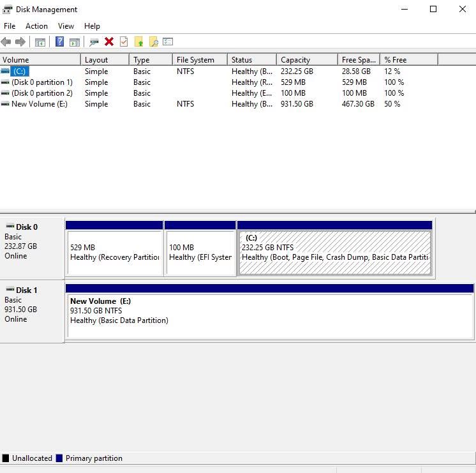This screenshot has width=476, height=473.
Task: Click the blue Primary partition legend swatch
Action: pyautogui.click(x=59, y=458)
